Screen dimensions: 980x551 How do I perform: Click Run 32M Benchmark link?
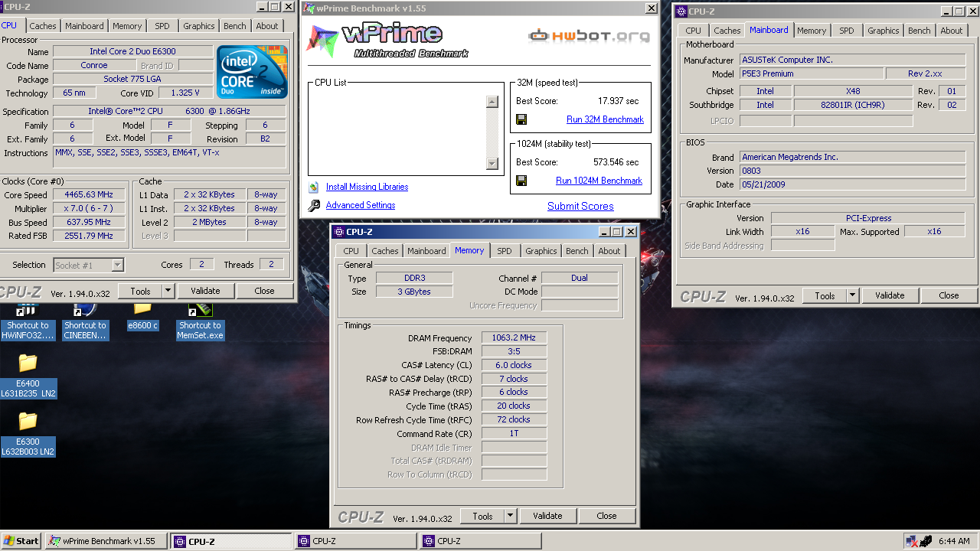point(605,119)
